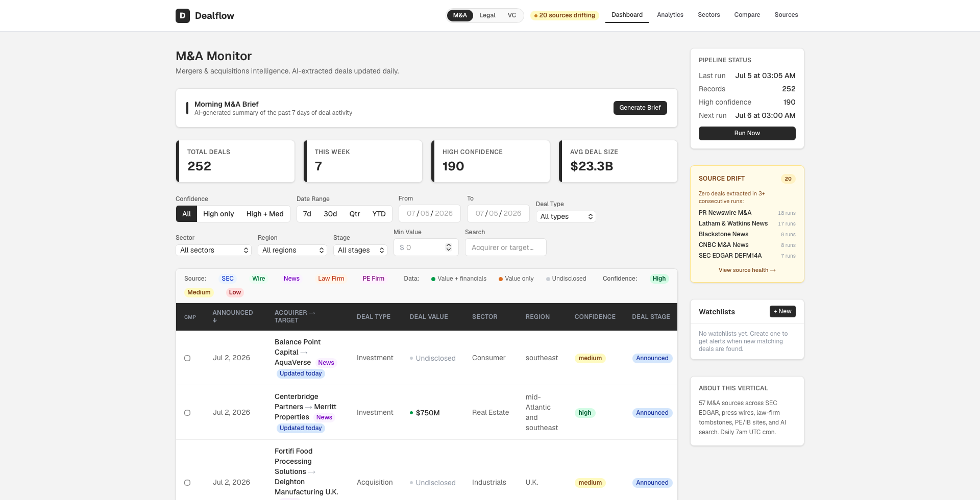Click the Region column header
Viewport: 980px width, 500px height.
tap(537, 317)
